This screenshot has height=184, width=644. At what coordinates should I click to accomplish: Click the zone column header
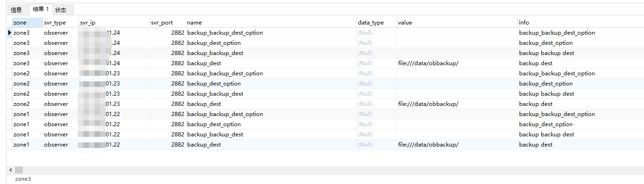tap(27, 22)
